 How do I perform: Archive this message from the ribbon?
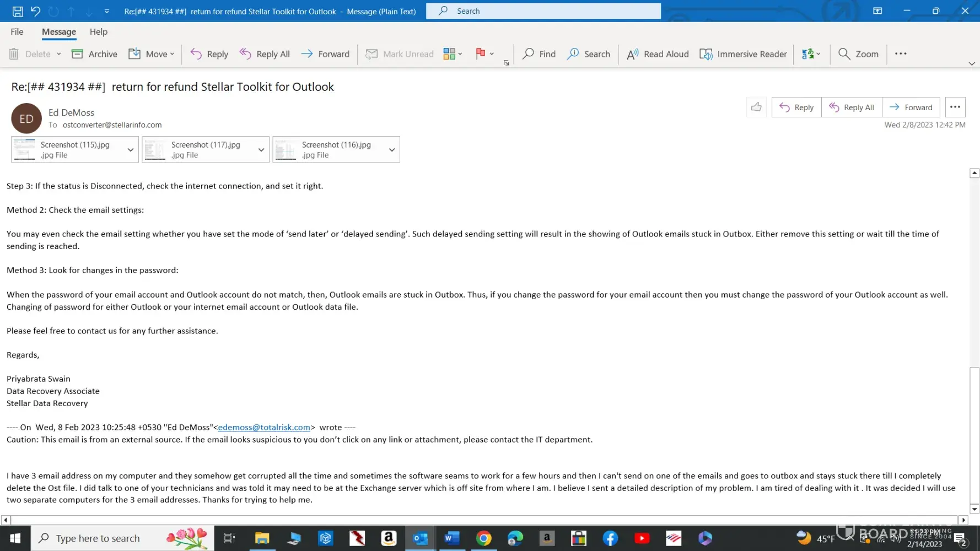[x=94, y=54]
